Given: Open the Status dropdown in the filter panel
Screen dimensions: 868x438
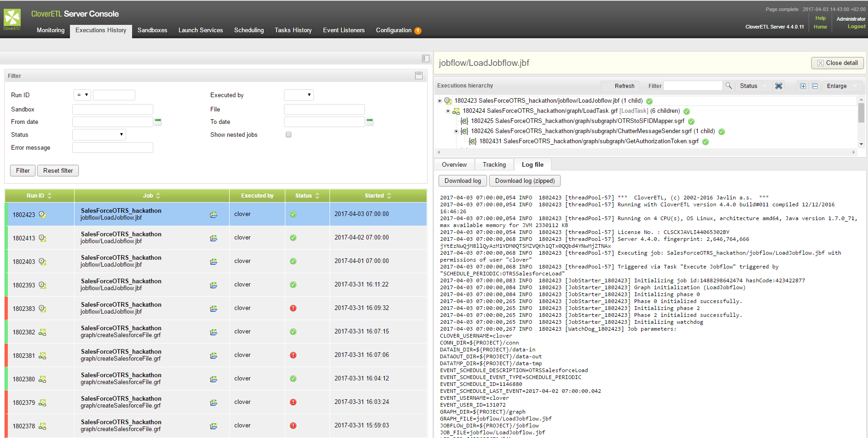Looking at the screenshot, I should [x=98, y=134].
